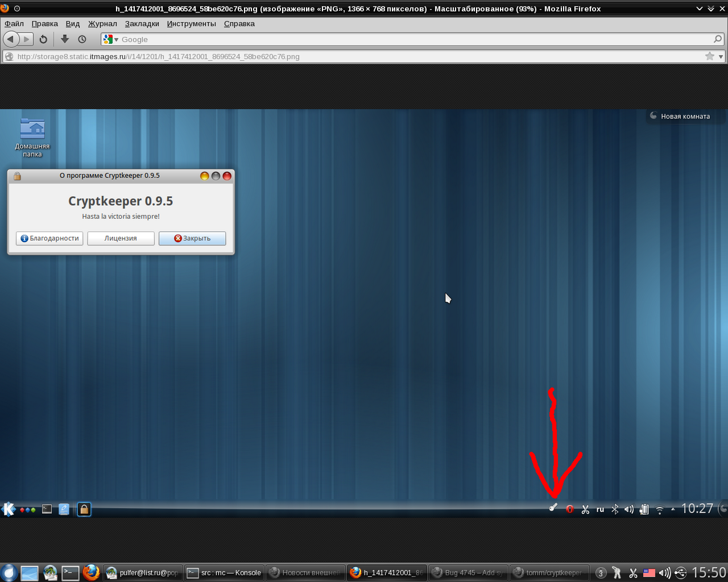Image resolution: width=728 pixels, height=582 pixels.
Task: Bookmark this page with the star icon
Action: 709,56
